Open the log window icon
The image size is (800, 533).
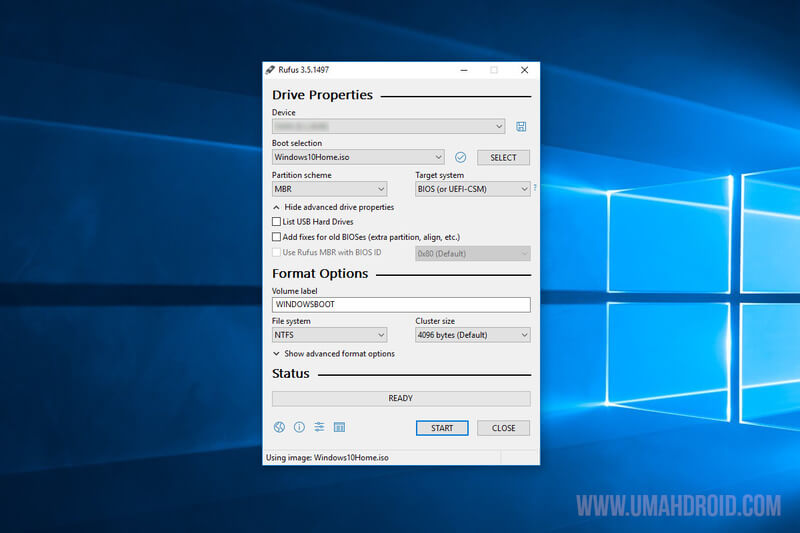click(x=339, y=427)
